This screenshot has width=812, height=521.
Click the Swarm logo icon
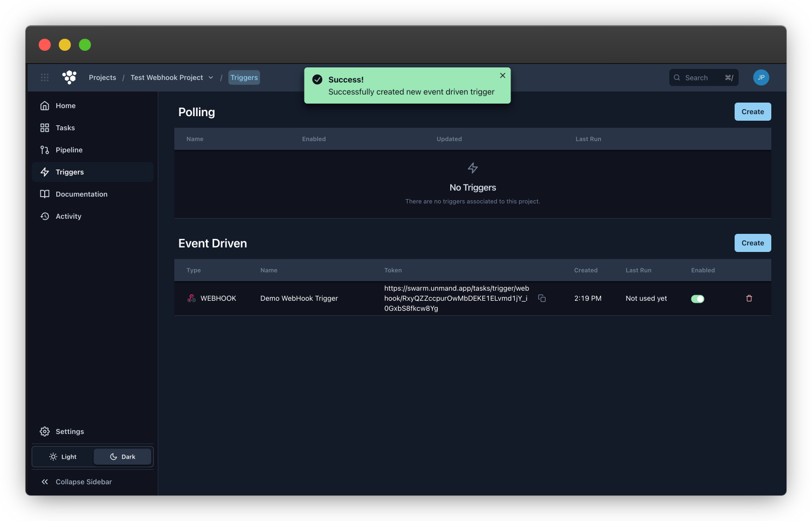69,77
